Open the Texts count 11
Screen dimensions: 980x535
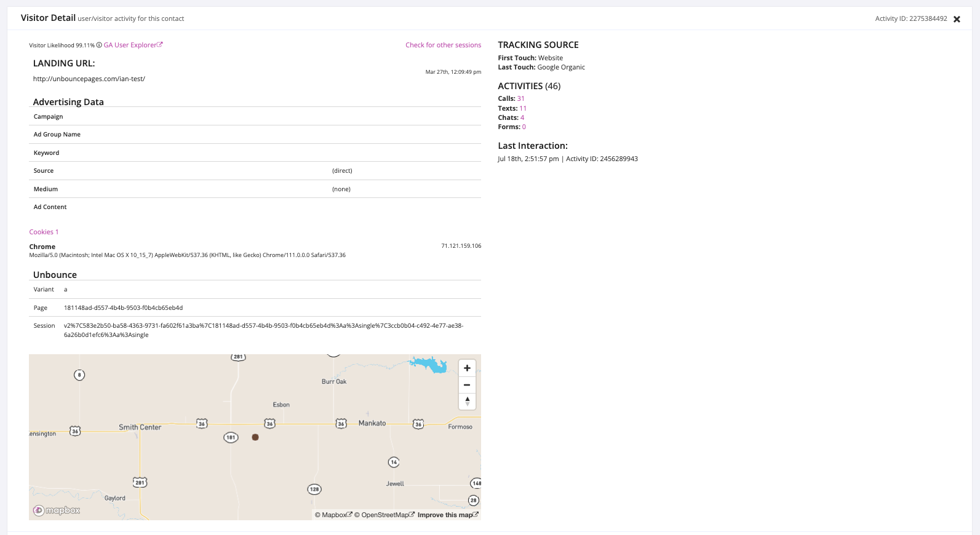tap(522, 108)
